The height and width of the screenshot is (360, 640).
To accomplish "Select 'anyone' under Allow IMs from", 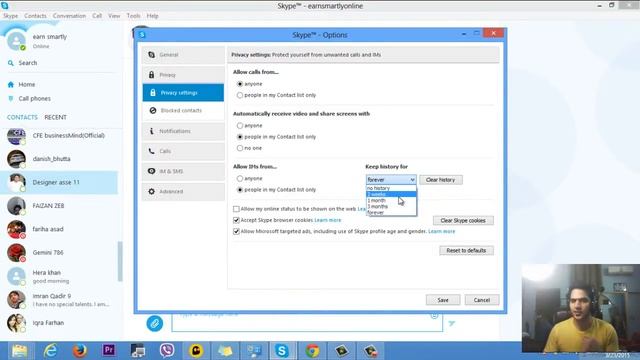I will point(240,178).
